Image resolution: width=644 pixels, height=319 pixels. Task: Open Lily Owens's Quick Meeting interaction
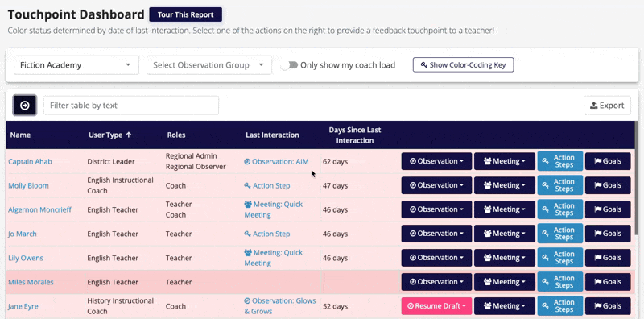274,258
